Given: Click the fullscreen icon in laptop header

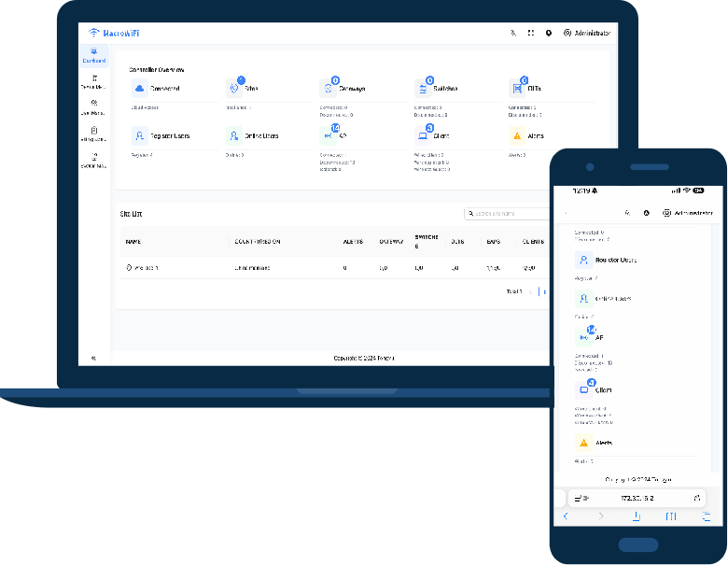Looking at the screenshot, I should (x=530, y=33).
